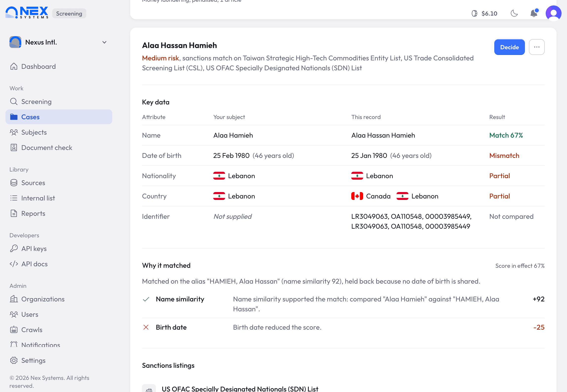
Task: Click the Score in effect 67% text
Action: [x=520, y=266]
